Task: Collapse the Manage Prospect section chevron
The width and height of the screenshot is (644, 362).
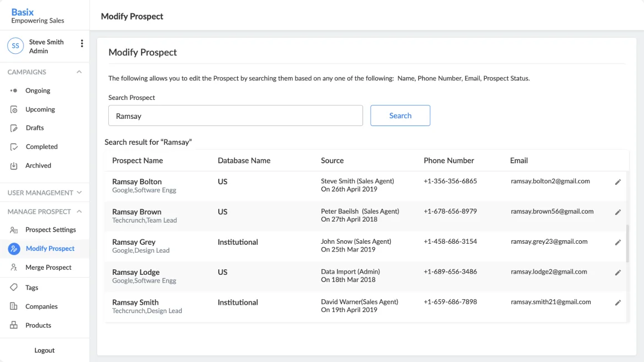Action: point(79,212)
